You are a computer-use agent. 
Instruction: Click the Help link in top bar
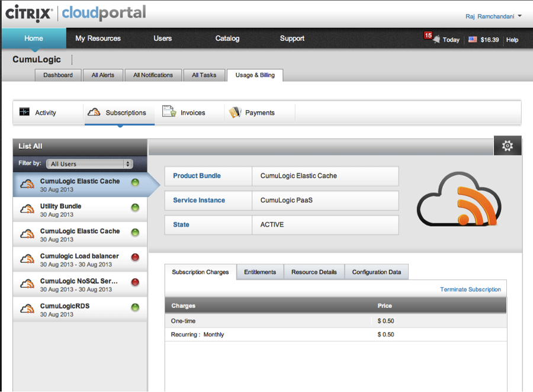(512, 40)
